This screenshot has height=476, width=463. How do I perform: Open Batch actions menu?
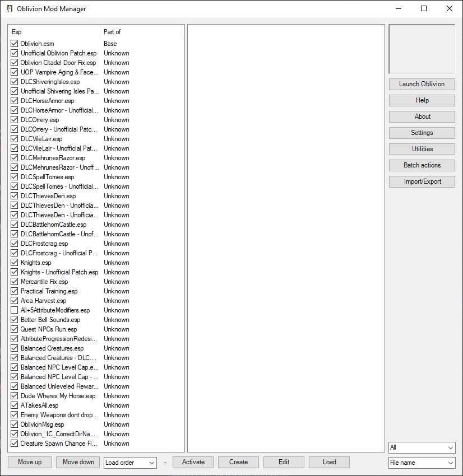pyautogui.click(x=422, y=165)
